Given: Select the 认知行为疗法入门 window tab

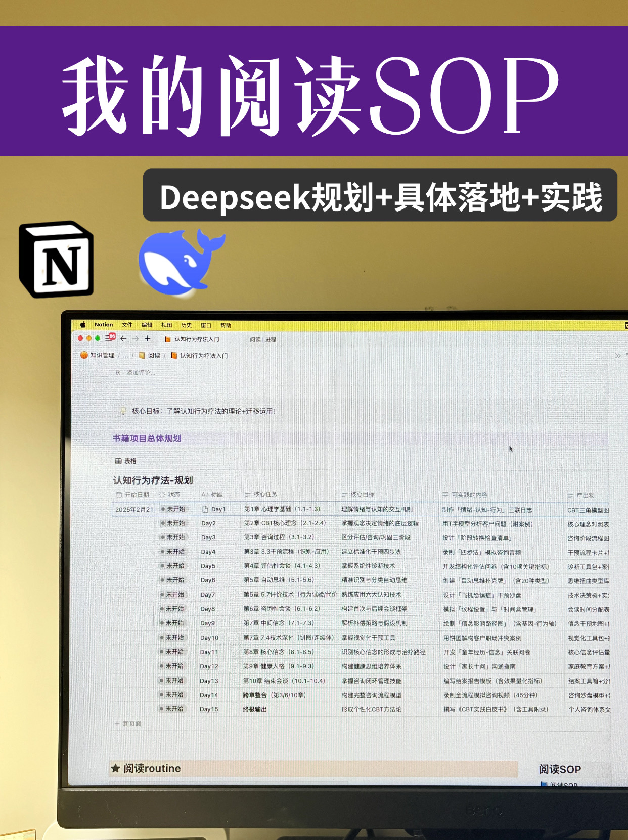Looking at the screenshot, I should pyautogui.click(x=197, y=339).
